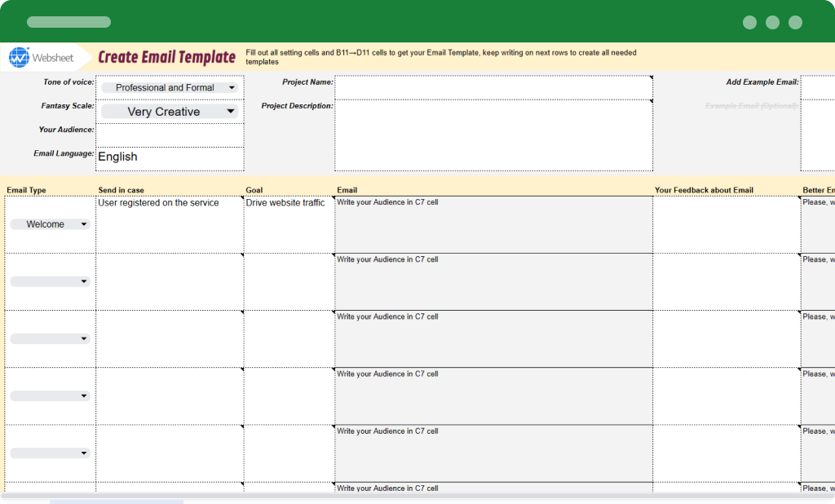
Task: Open the second row Email Type dropdown
Action: (x=50, y=281)
